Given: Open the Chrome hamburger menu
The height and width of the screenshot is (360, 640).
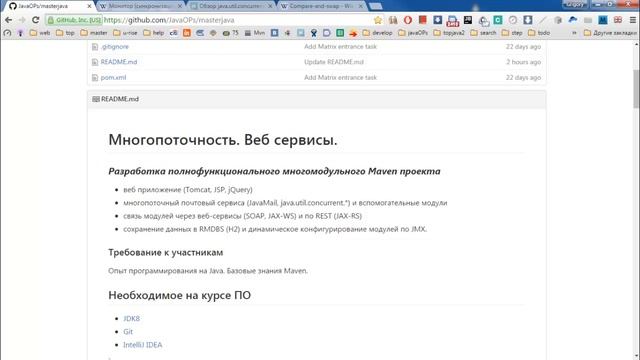Looking at the screenshot, I should (x=633, y=20).
